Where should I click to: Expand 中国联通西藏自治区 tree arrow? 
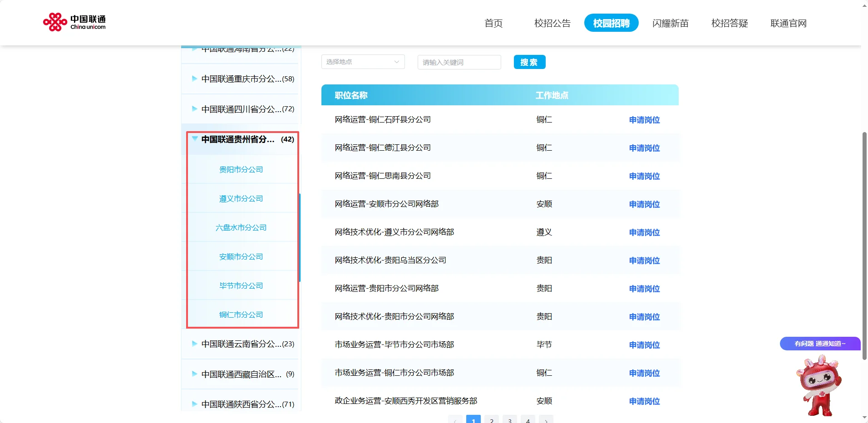(194, 374)
